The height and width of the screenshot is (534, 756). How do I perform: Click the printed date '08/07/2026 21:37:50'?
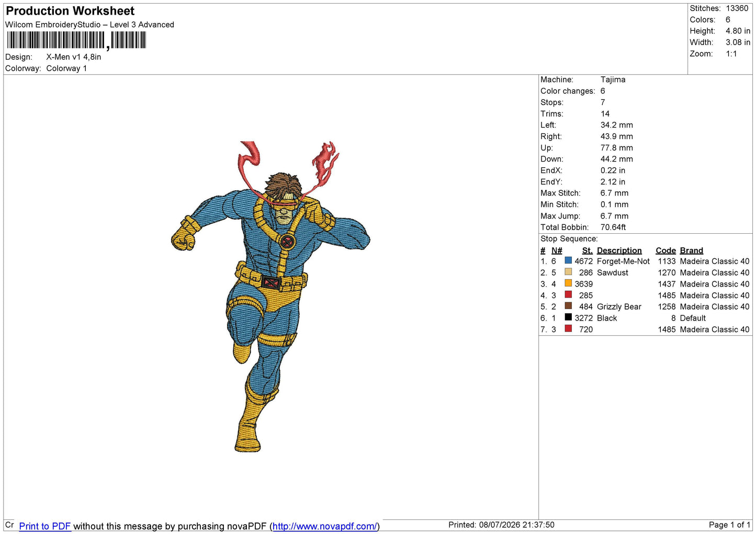[x=516, y=525]
